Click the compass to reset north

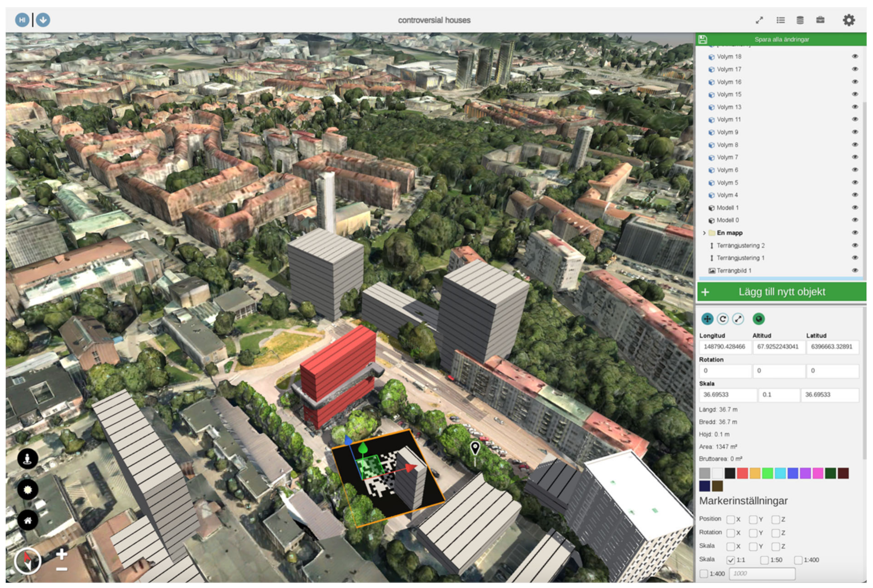28,561
